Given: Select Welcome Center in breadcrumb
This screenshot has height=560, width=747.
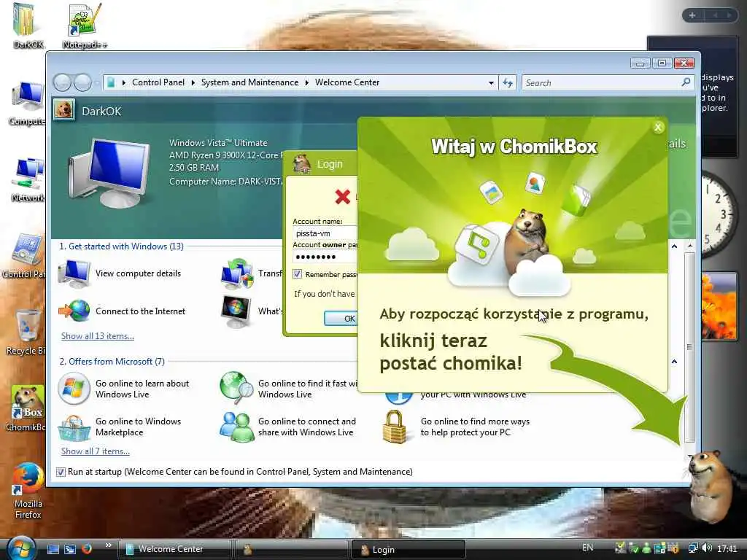Looking at the screenshot, I should click(x=347, y=82).
